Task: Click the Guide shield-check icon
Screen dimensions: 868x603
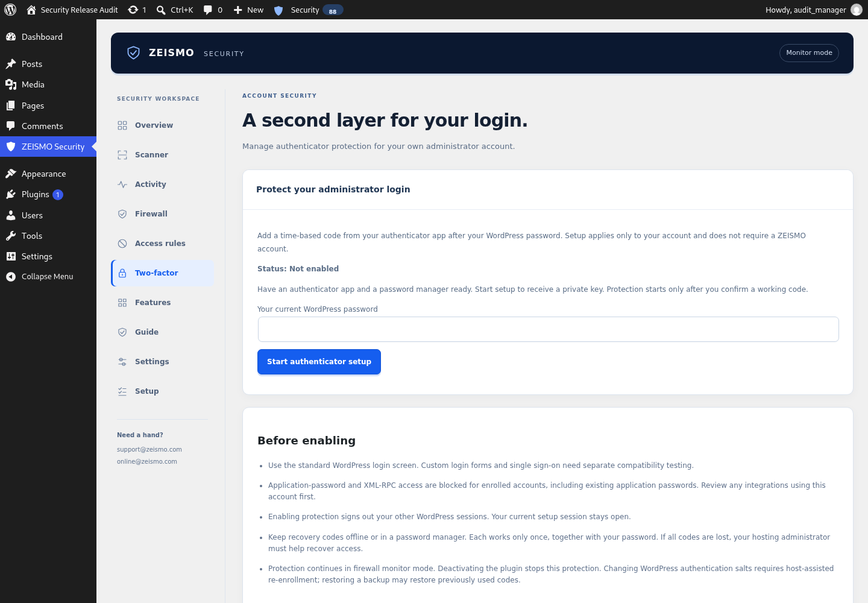Action: (x=122, y=332)
